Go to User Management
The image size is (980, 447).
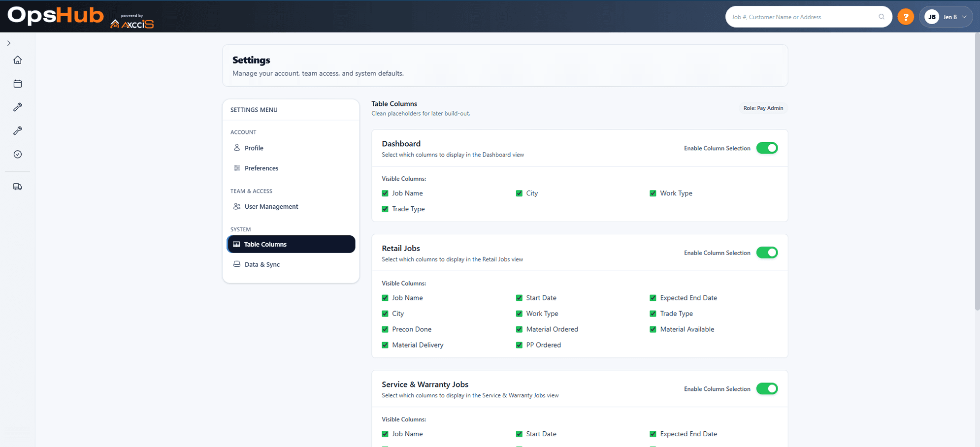pos(271,207)
